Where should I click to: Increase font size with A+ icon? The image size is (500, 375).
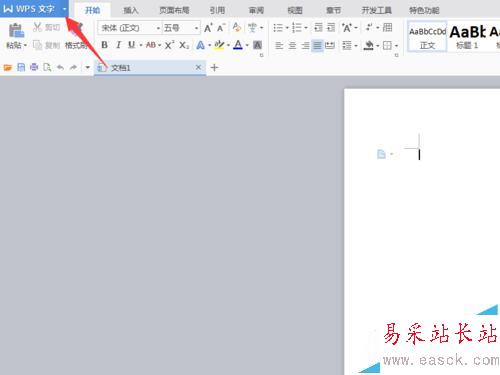208,28
